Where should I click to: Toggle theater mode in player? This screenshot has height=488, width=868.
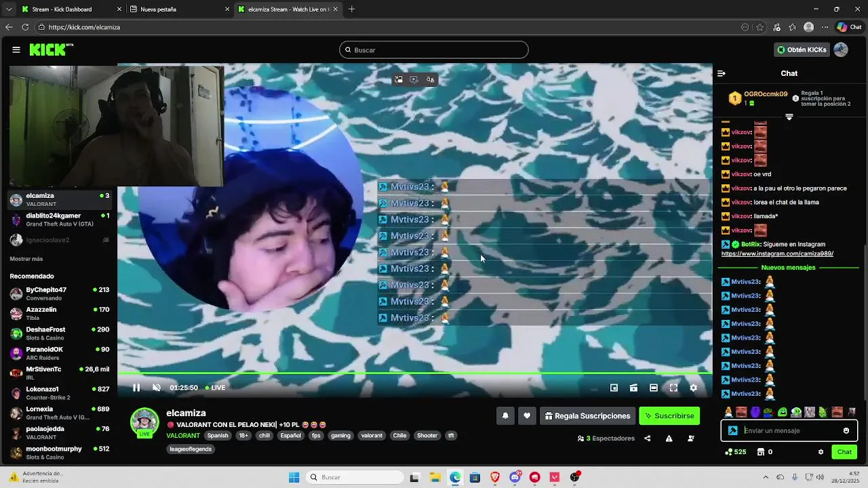pos(653,388)
